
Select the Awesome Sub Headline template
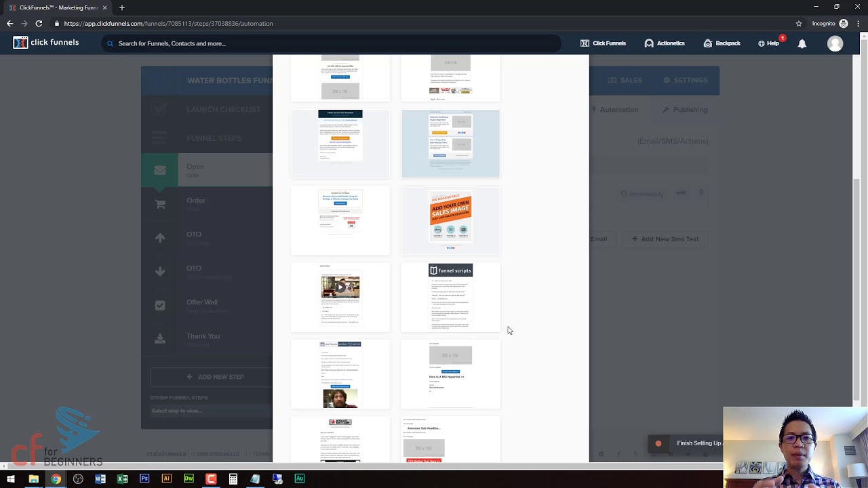(450, 440)
